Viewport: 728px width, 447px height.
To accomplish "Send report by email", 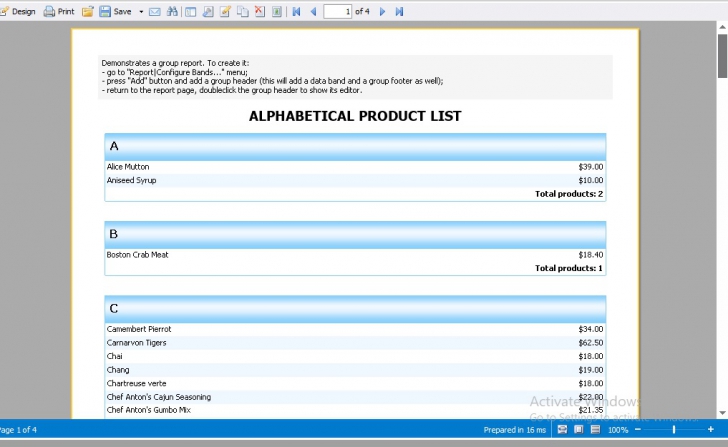I will [x=155, y=12].
